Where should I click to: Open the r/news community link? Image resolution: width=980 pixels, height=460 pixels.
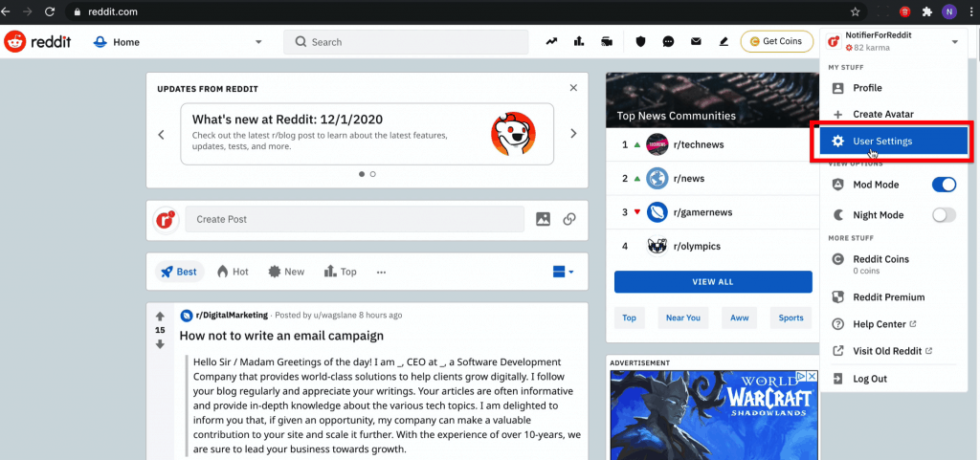tap(689, 179)
